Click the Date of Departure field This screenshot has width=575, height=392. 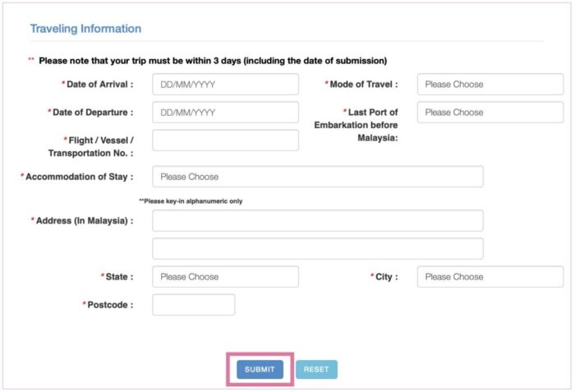tap(226, 113)
